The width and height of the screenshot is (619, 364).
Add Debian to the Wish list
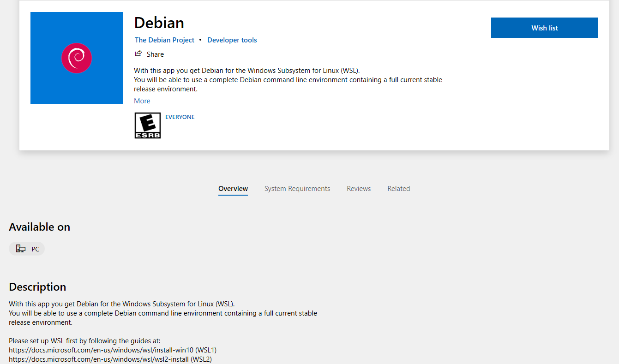point(544,28)
